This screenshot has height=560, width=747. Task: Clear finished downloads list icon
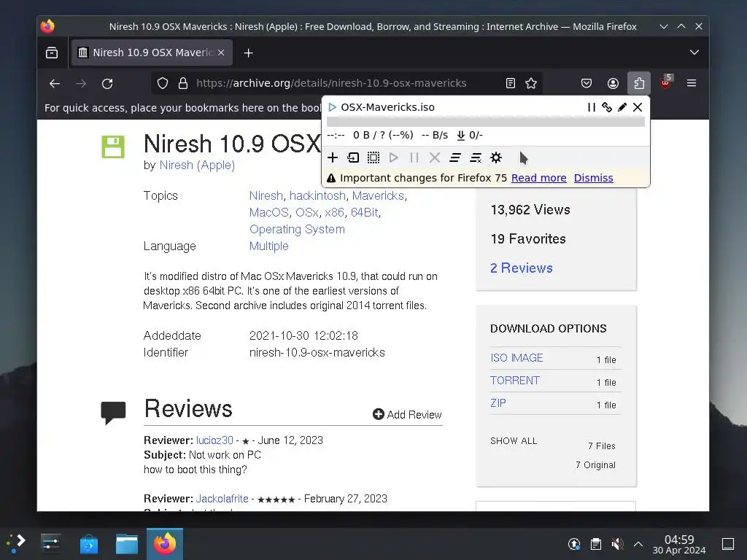point(476,157)
